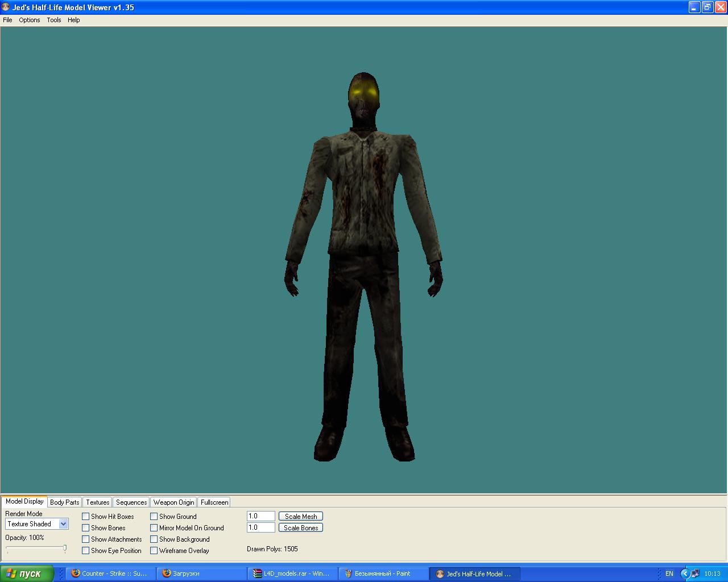Expand the Render Mode dropdown
Screen dimensions: 728x582
[x=63, y=524]
